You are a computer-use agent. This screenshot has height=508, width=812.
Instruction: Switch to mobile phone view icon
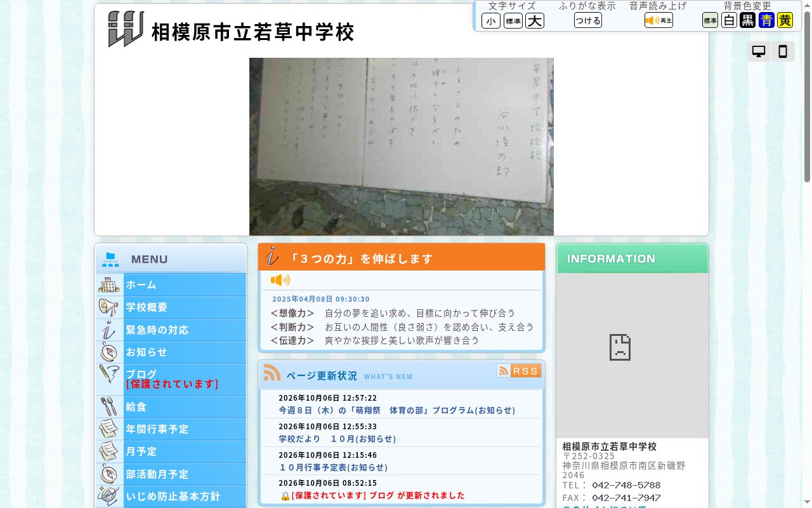pyautogui.click(x=783, y=51)
